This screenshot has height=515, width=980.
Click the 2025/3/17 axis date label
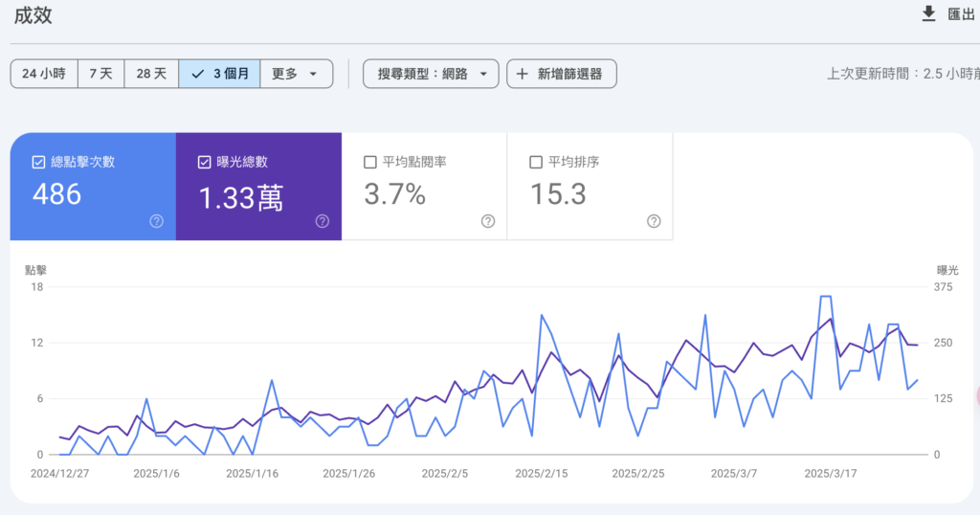[831, 474]
